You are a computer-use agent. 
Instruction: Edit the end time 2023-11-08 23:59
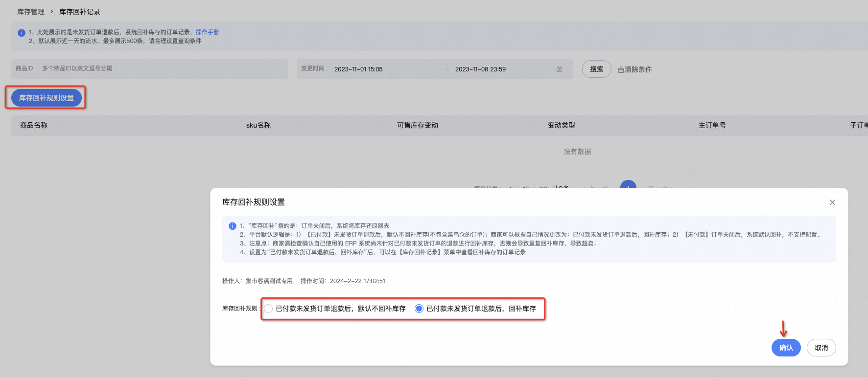tap(480, 69)
